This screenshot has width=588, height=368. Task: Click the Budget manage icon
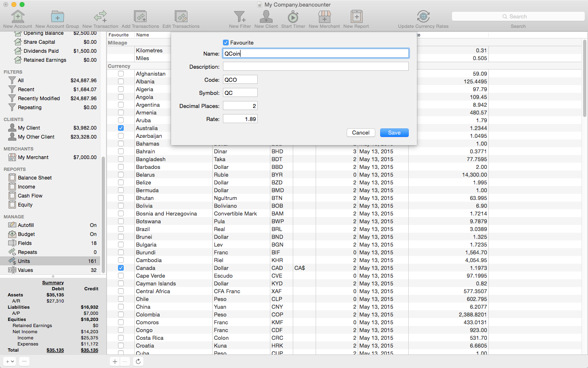coord(12,234)
